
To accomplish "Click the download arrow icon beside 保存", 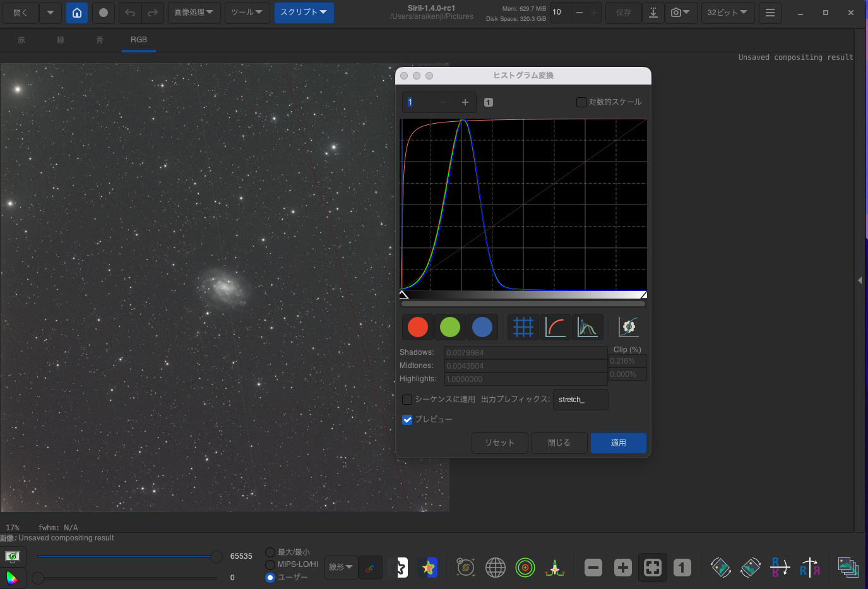I will pyautogui.click(x=653, y=13).
